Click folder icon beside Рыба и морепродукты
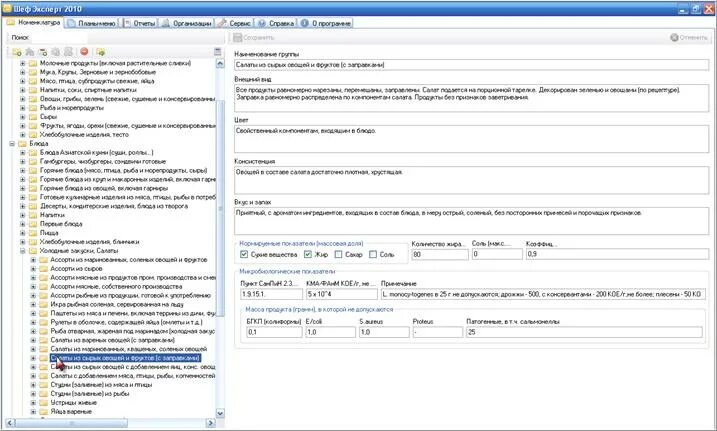The image size is (717, 431). 33,108
